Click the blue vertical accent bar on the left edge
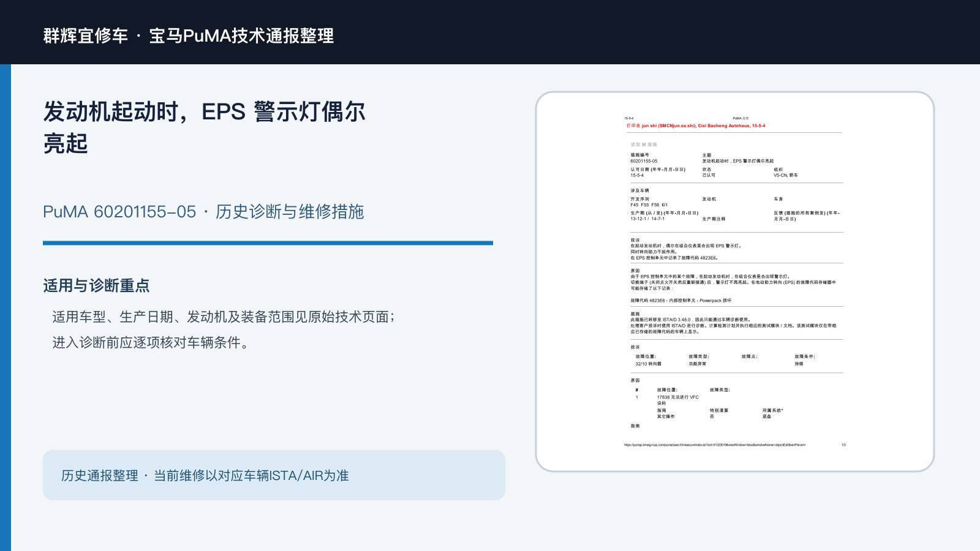Image resolution: width=980 pixels, height=551 pixels. click(6, 307)
